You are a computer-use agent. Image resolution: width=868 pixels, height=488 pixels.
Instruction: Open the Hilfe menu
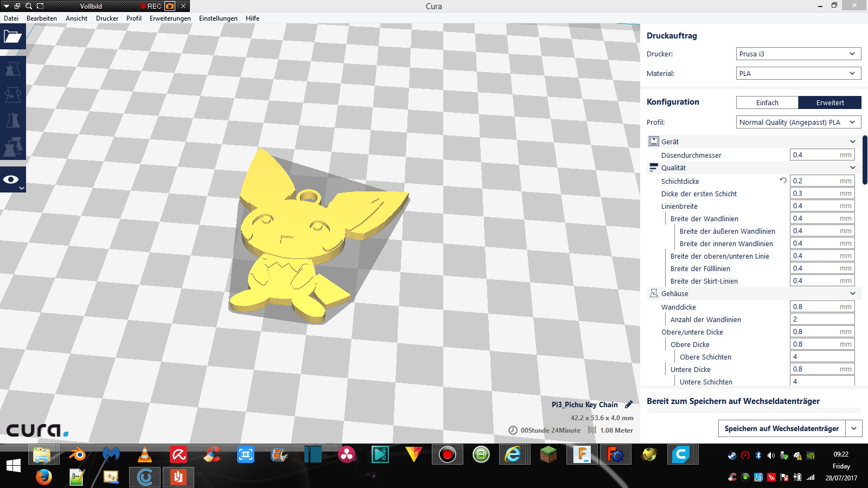252,18
